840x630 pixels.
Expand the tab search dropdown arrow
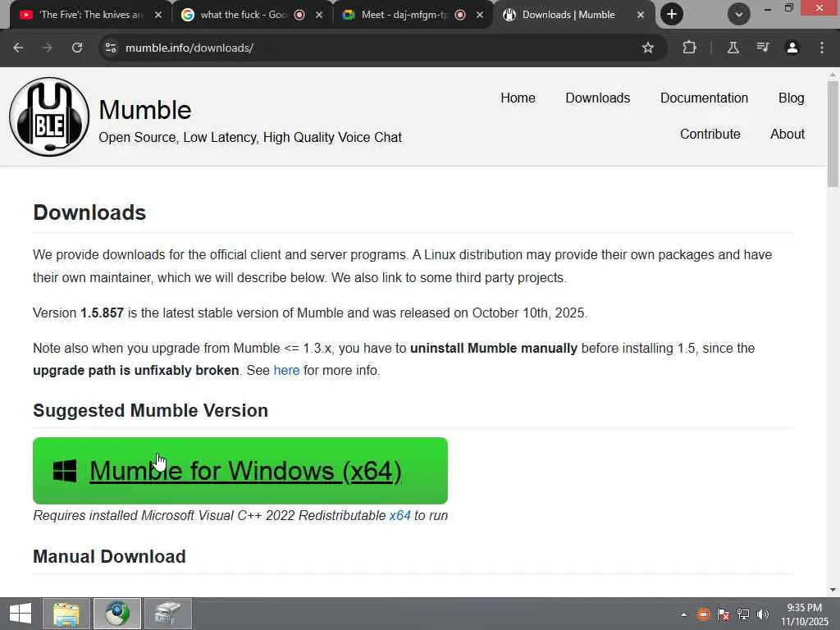tap(739, 15)
